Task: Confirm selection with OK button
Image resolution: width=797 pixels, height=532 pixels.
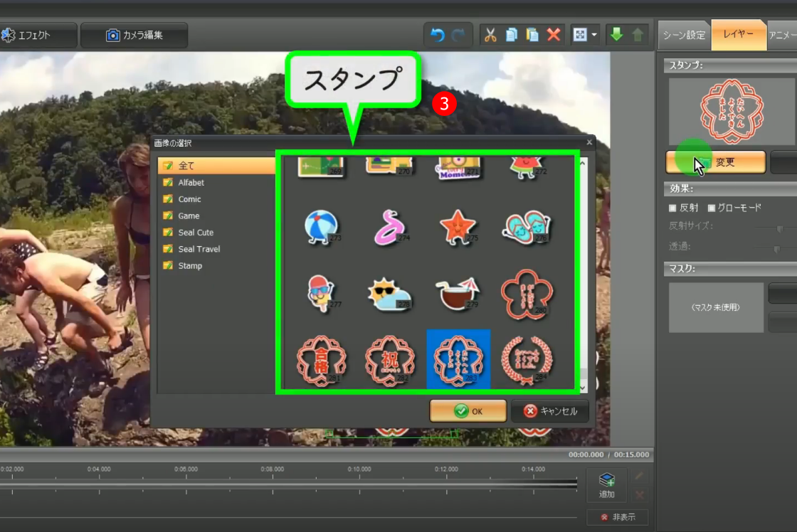Action: click(x=468, y=411)
